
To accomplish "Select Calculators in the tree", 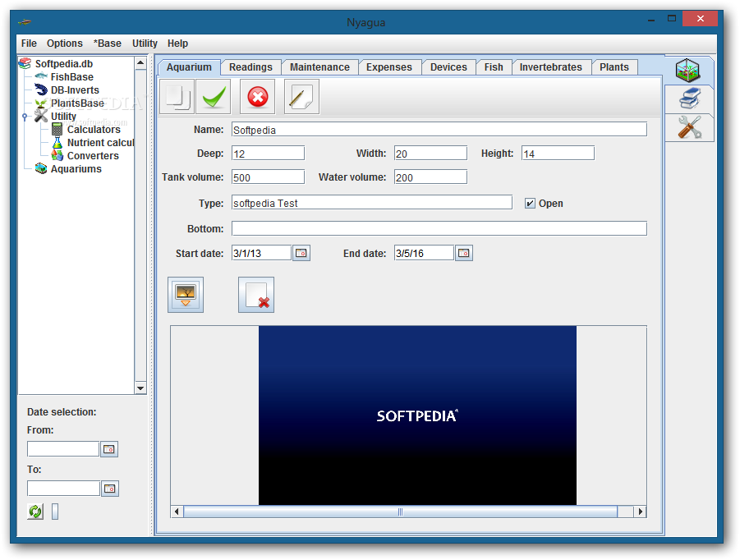I will [x=94, y=130].
